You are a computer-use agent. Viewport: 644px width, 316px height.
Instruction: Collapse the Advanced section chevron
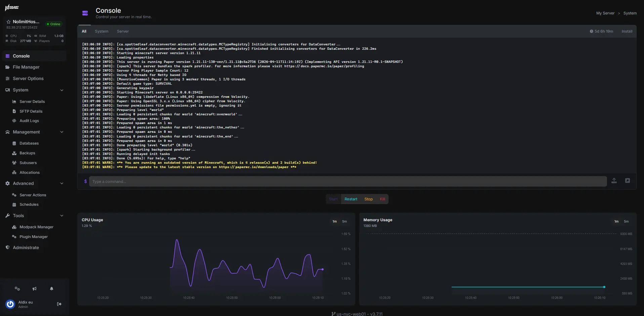click(62, 184)
